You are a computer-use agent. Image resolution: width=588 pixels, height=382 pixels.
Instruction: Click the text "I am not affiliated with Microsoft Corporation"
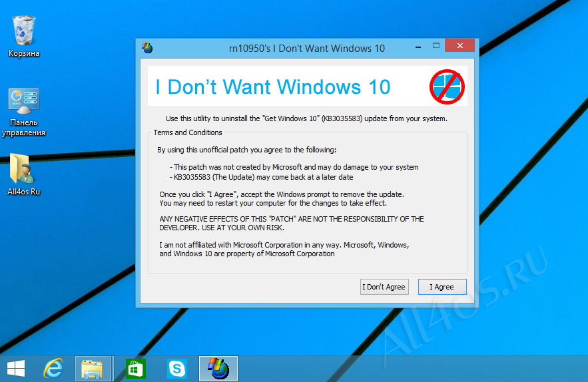point(284,245)
